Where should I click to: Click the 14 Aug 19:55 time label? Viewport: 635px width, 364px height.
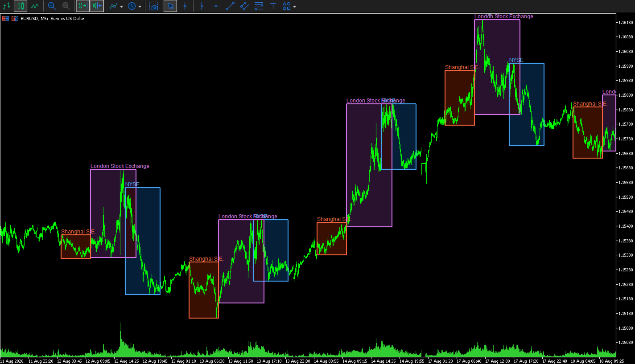(x=412, y=361)
